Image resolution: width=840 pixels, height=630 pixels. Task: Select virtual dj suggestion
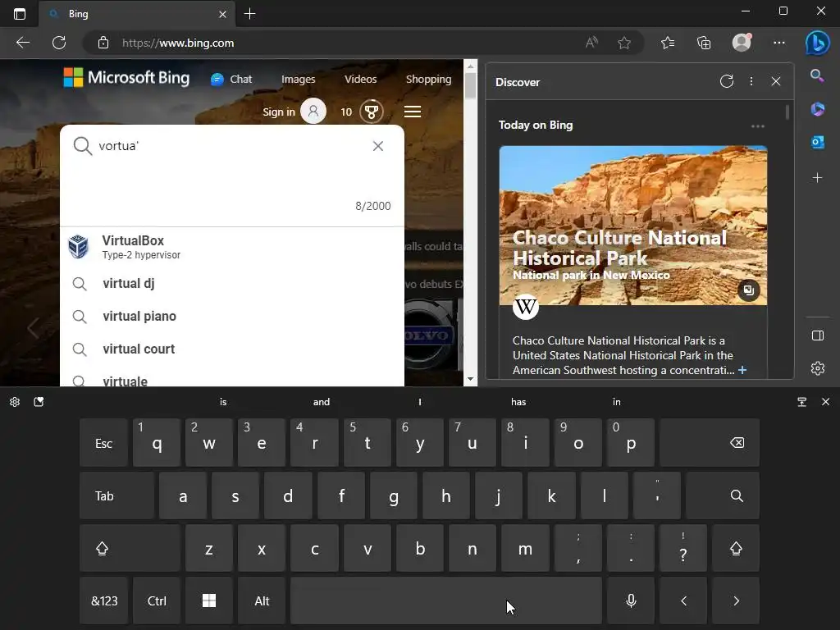pyautogui.click(x=232, y=283)
